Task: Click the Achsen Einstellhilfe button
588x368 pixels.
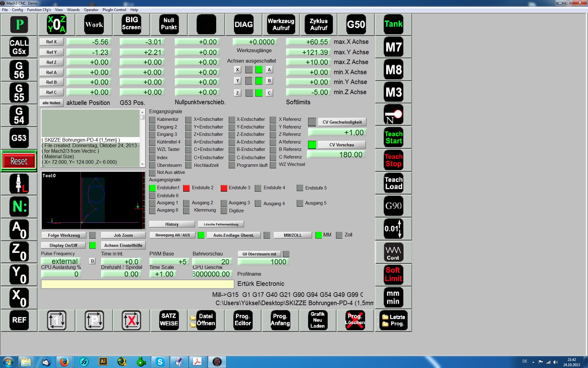Action: click(x=123, y=245)
